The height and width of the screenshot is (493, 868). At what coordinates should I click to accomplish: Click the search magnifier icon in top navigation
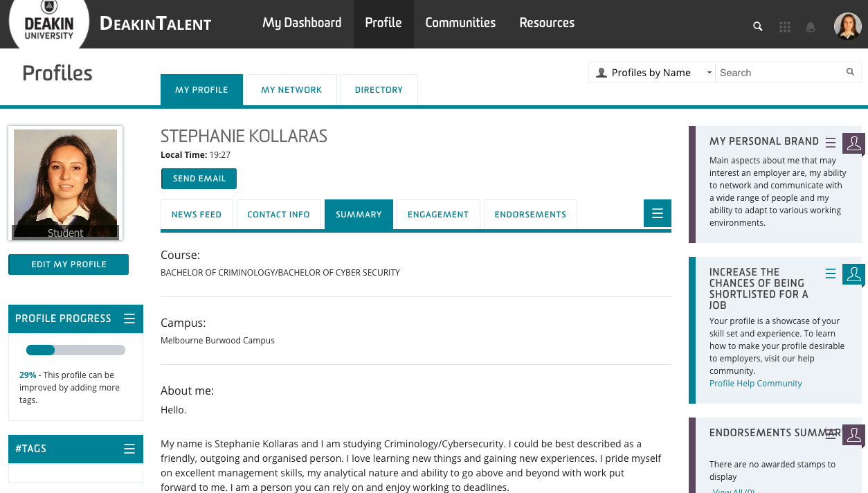point(758,26)
